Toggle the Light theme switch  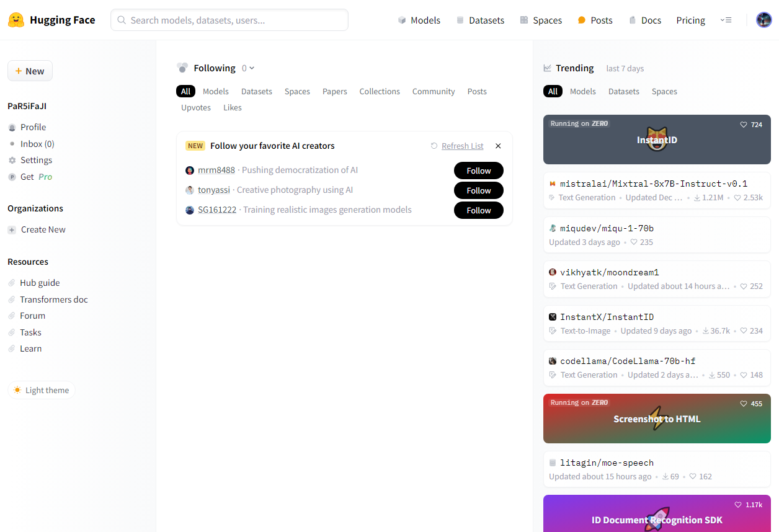click(x=42, y=390)
